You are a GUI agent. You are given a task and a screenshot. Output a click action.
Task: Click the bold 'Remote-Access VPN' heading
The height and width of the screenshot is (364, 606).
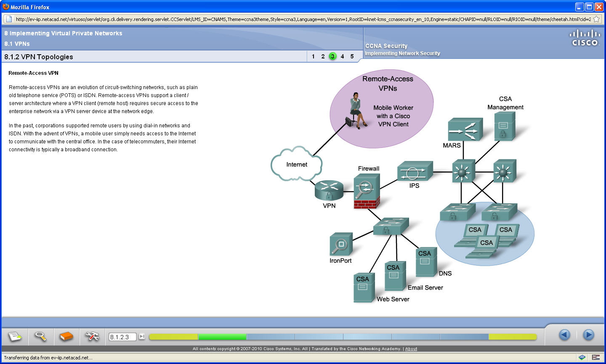click(33, 73)
